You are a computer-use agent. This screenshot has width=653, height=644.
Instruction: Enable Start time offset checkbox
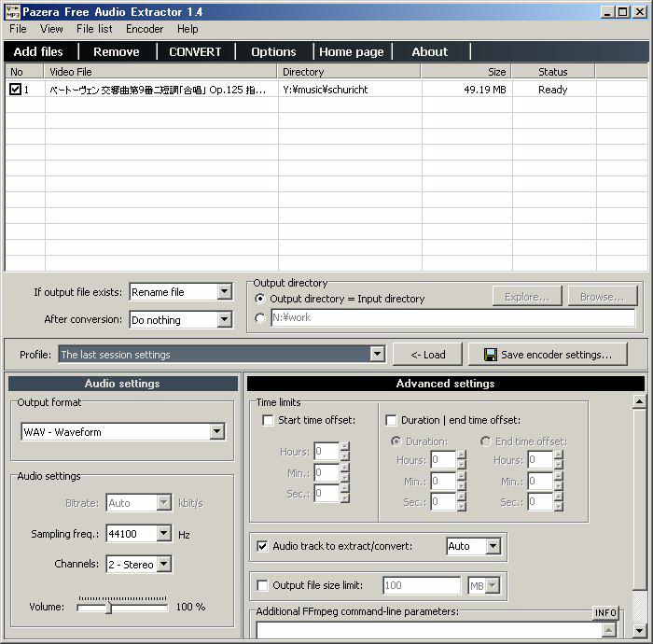269,420
